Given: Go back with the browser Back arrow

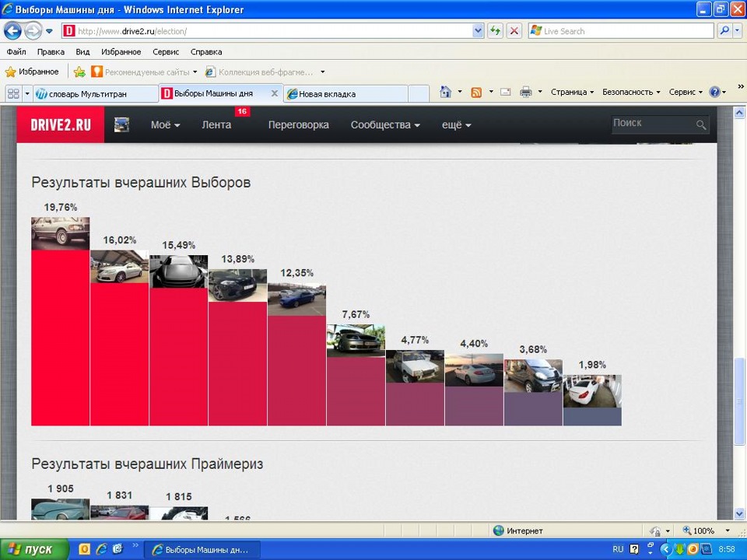Looking at the screenshot, I should (12, 31).
